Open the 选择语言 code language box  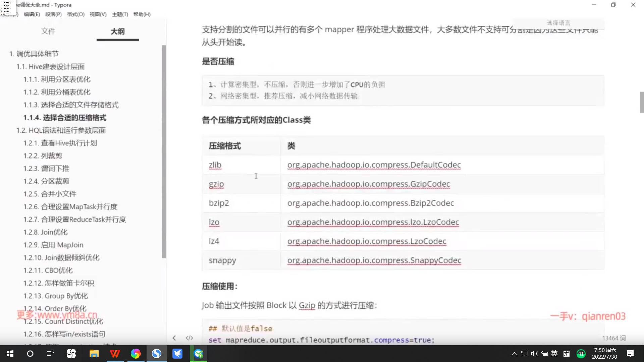coord(558,23)
